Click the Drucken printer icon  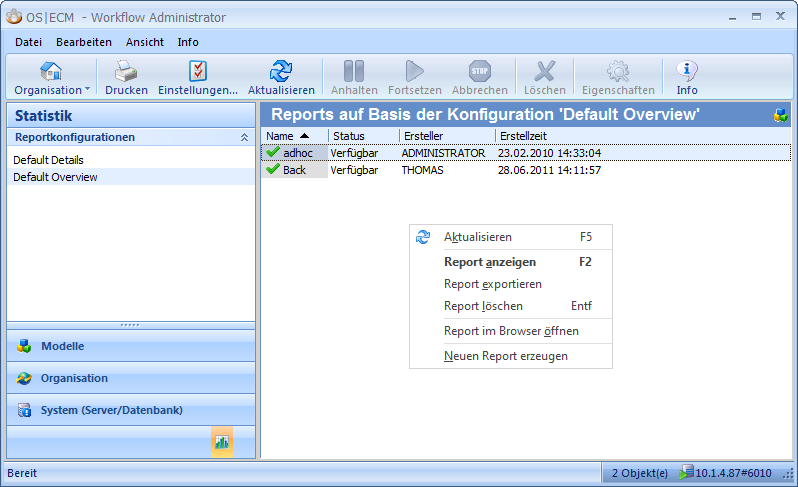[x=126, y=71]
